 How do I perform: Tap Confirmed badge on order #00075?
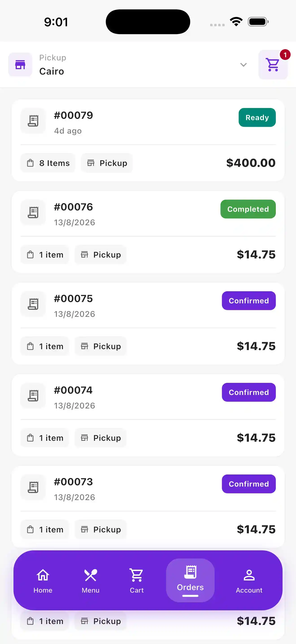coord(249,301)
